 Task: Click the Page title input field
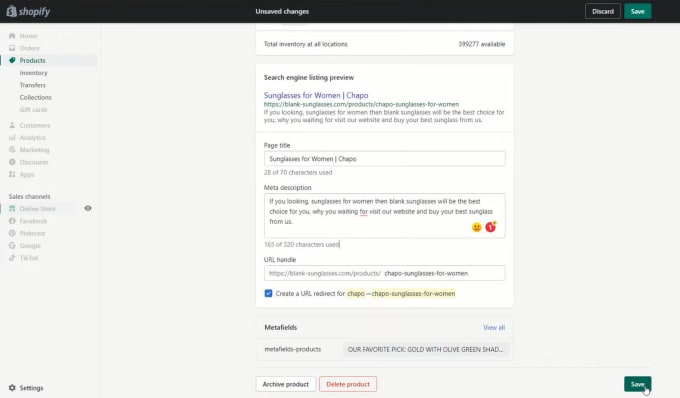(385, 159)
